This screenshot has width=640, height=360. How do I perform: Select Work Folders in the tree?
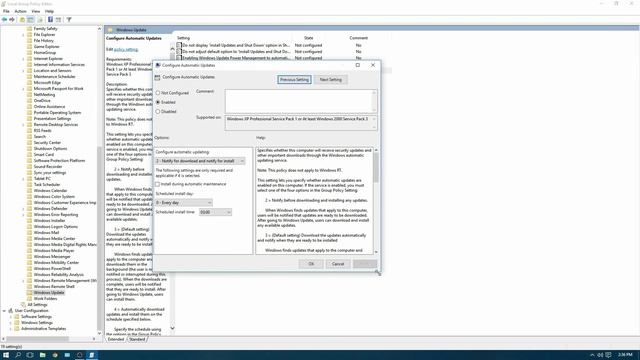(45, 299)
